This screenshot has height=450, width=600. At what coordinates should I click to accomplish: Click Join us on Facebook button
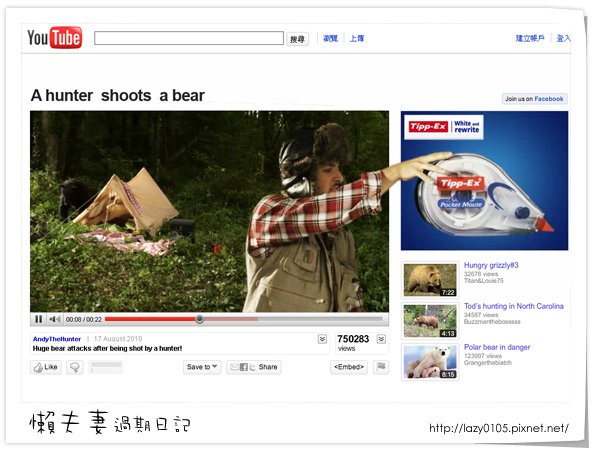click(534, 99)
